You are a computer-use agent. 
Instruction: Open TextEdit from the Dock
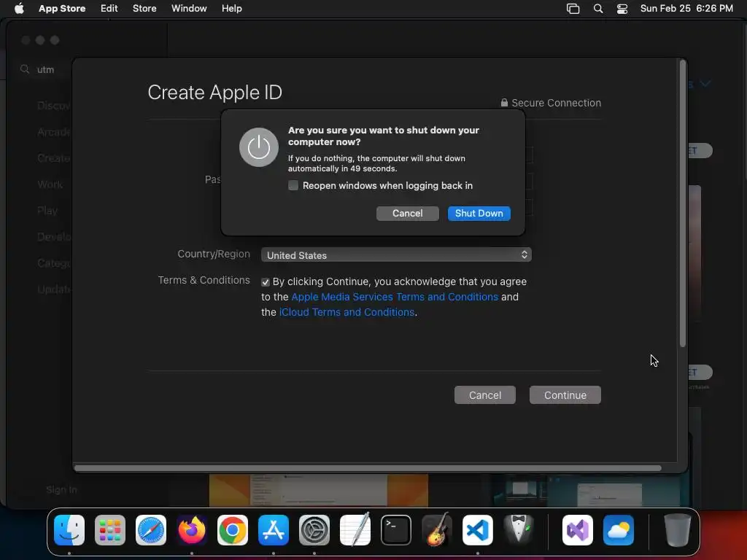click(x=355, y=529)
